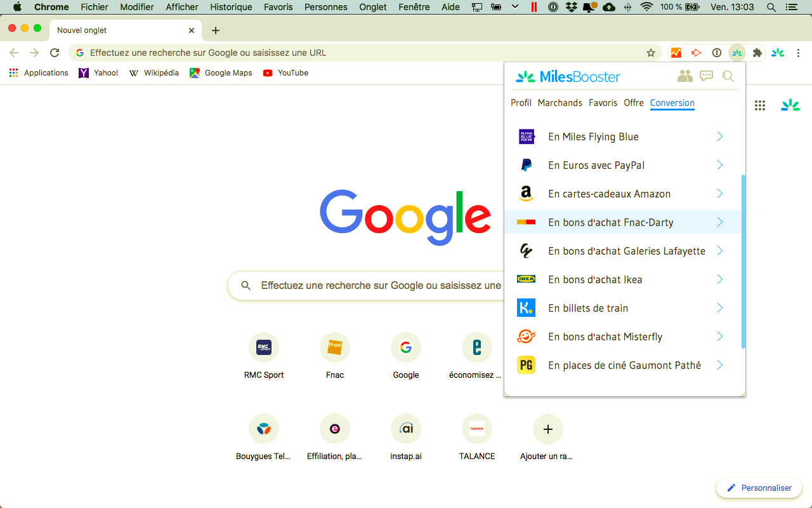Click the Ikea logo icon
Viewport: 812px width, 508px height.
[526, 279]
